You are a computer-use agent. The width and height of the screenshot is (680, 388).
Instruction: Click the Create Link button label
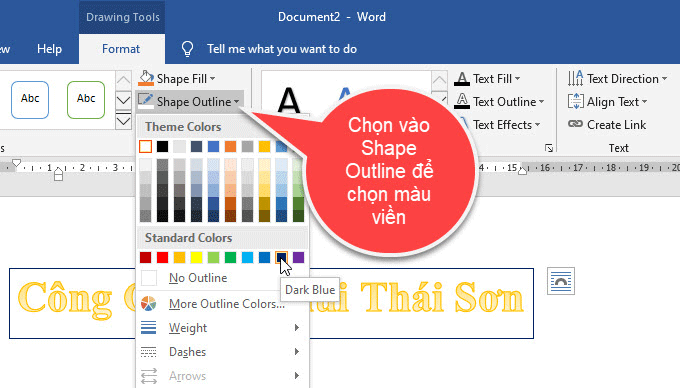[616, 125]
